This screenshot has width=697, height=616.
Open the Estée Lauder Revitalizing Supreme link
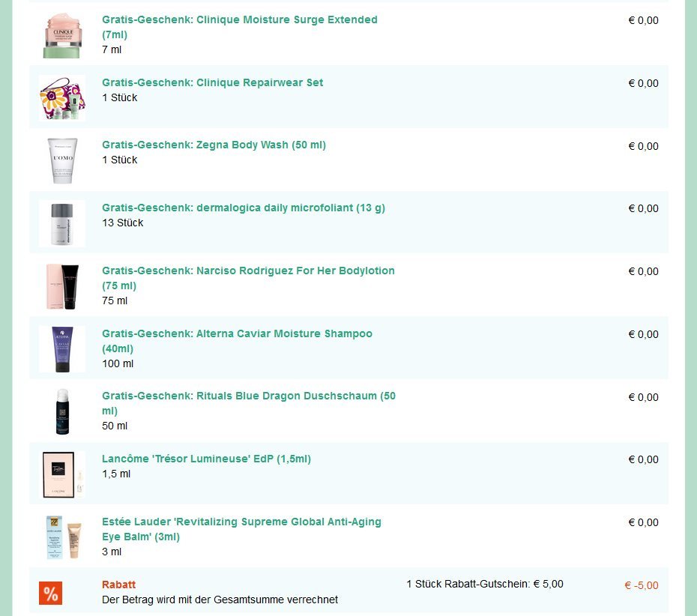coord(241,522)
